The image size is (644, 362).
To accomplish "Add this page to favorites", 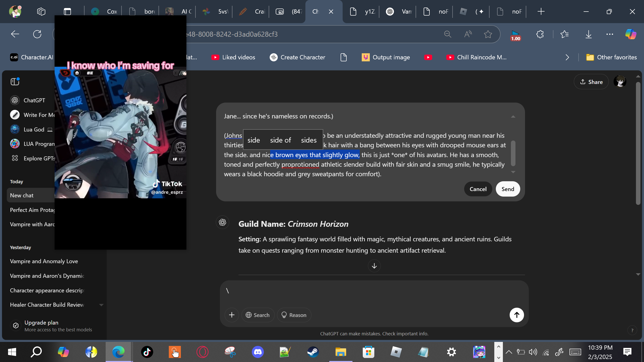I will pos(488,34).
